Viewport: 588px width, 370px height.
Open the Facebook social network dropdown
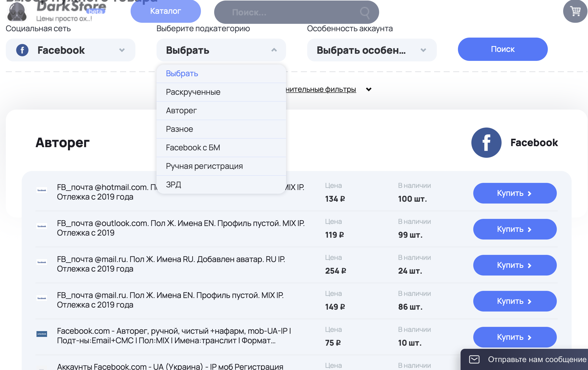70,50
